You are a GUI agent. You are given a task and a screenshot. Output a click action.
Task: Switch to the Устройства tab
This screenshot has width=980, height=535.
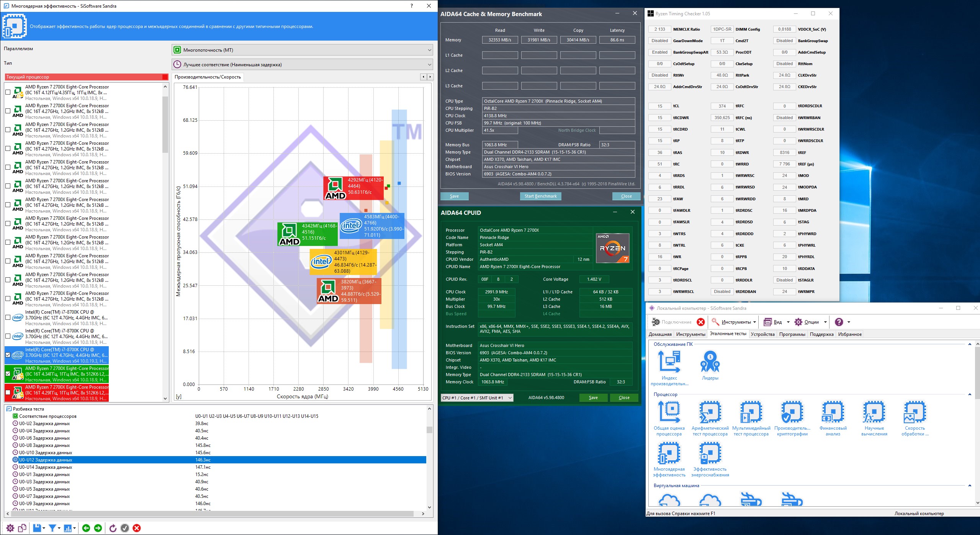click(762, 334)
